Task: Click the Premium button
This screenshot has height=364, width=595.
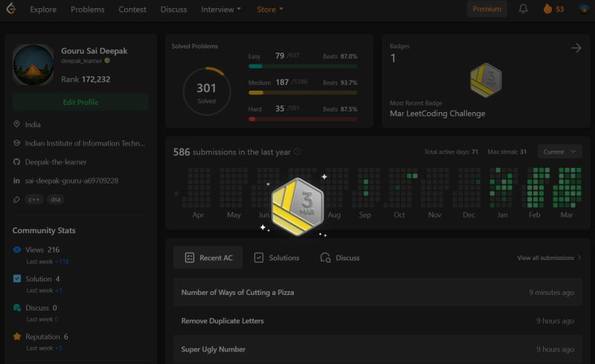Action: point(487,9)
